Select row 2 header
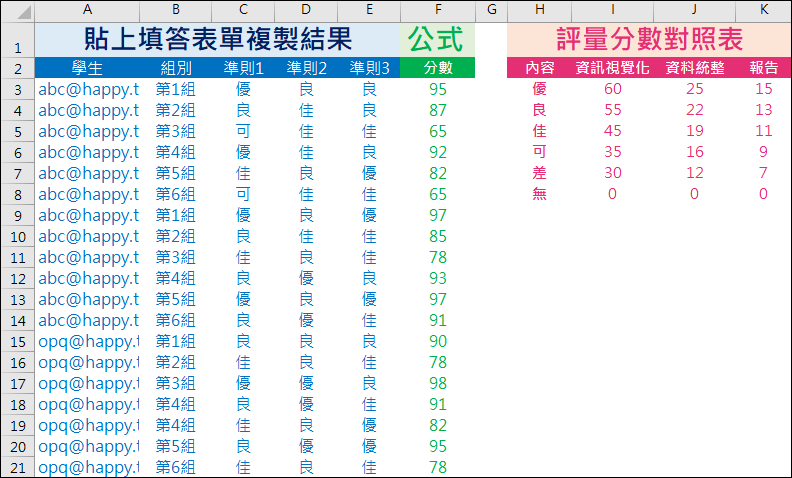 18,68
